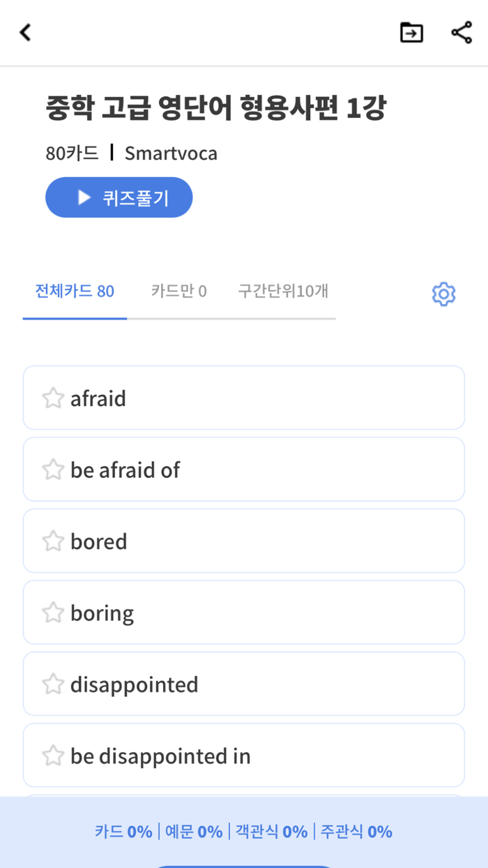Open the move-to-folder icon

coord(411,32)
